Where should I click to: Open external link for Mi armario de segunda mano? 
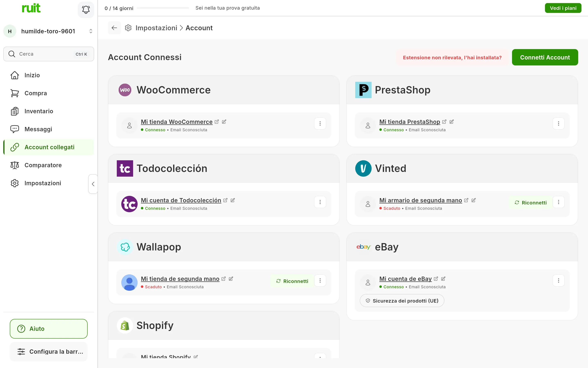(x=466, y=200)
